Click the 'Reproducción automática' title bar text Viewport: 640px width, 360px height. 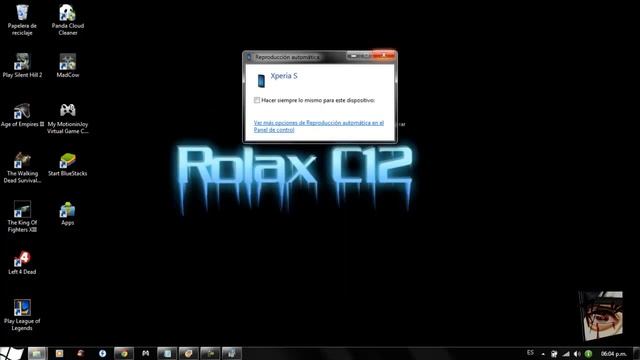coord(287,57)
